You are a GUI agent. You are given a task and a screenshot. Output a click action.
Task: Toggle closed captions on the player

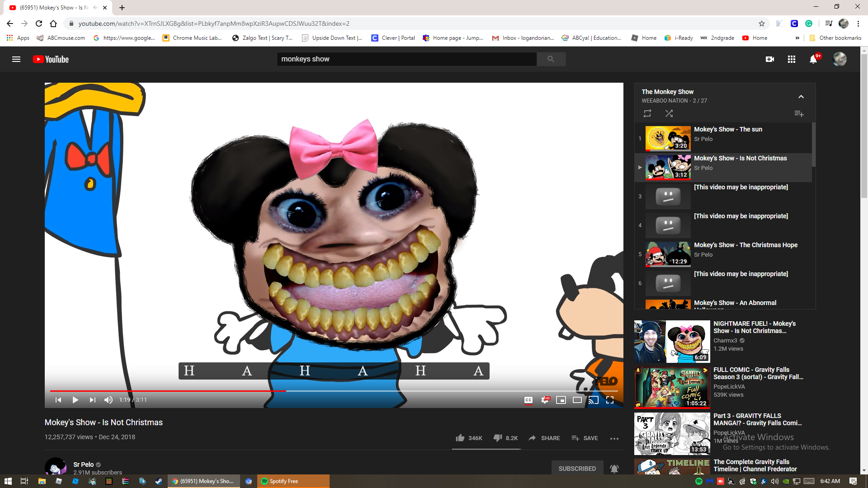[528, 400]
